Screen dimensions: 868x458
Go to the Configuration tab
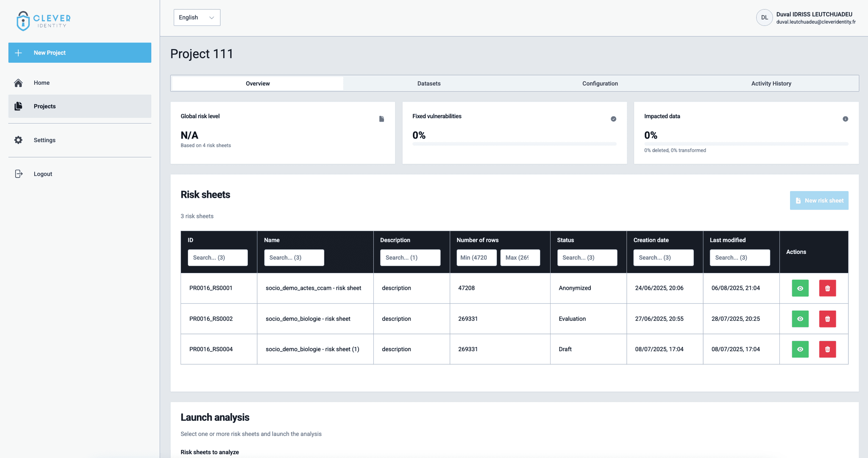coord(600,83)
